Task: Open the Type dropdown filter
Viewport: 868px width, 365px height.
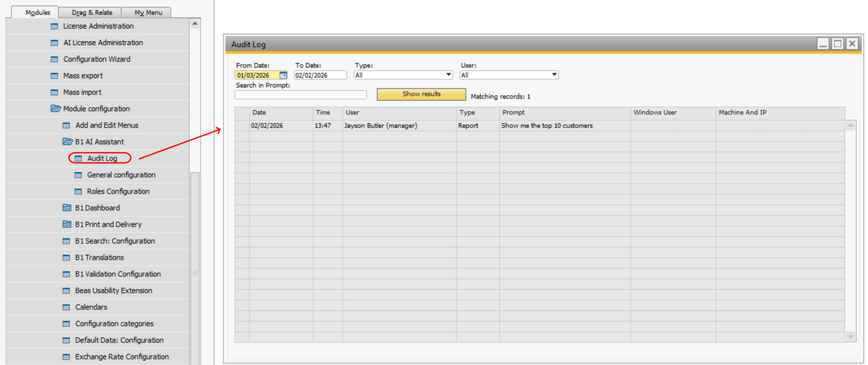Action: pyautogui.click(x=448, y=75)
